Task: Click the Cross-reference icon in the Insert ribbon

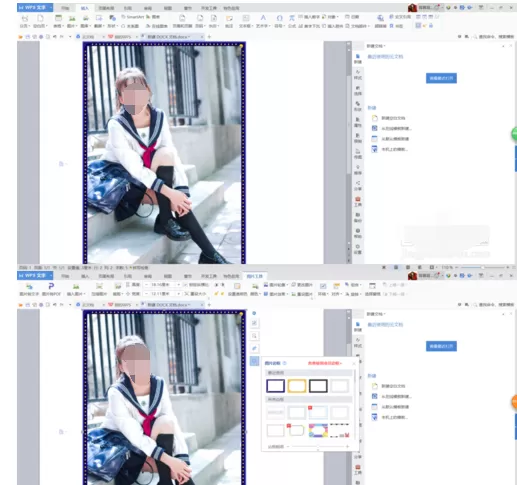Action: pyautogui.click(x=400, y=17)
